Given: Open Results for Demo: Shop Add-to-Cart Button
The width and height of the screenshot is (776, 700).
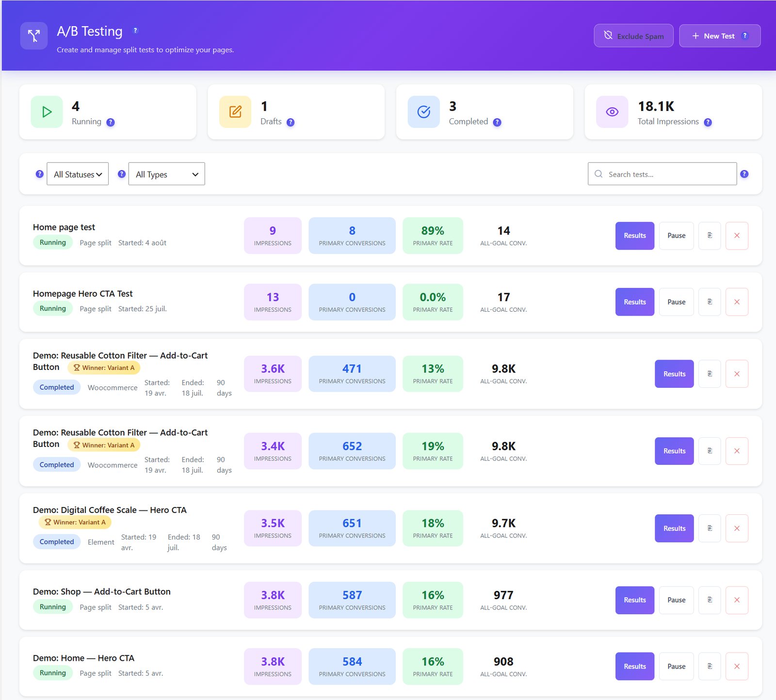Looking at the screenshot, I should click(x=635, y=600).
